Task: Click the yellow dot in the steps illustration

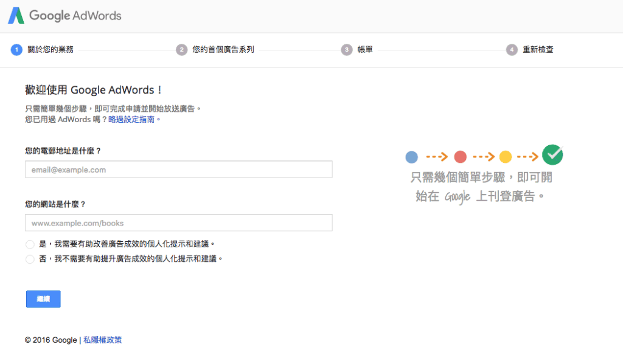Action: [x=506, y=157]
